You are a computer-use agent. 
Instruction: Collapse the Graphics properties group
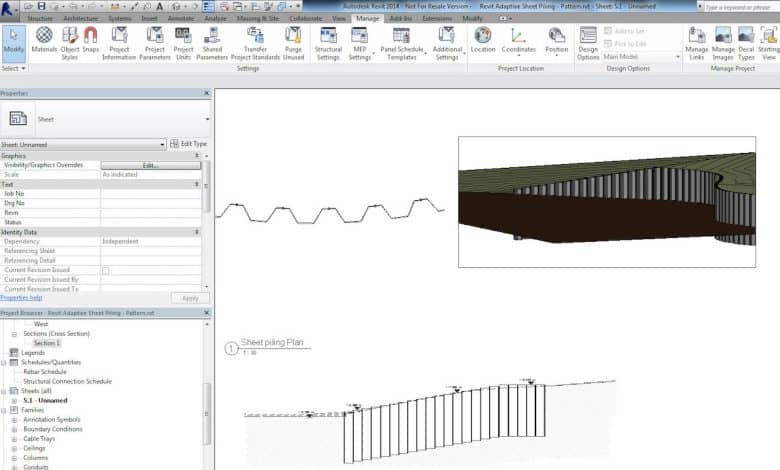196,156
